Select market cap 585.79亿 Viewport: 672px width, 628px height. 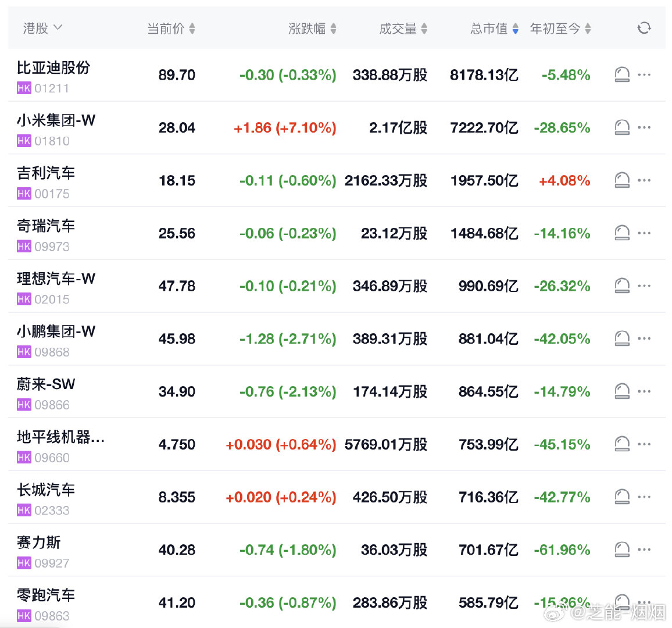(x=488, y=603)
